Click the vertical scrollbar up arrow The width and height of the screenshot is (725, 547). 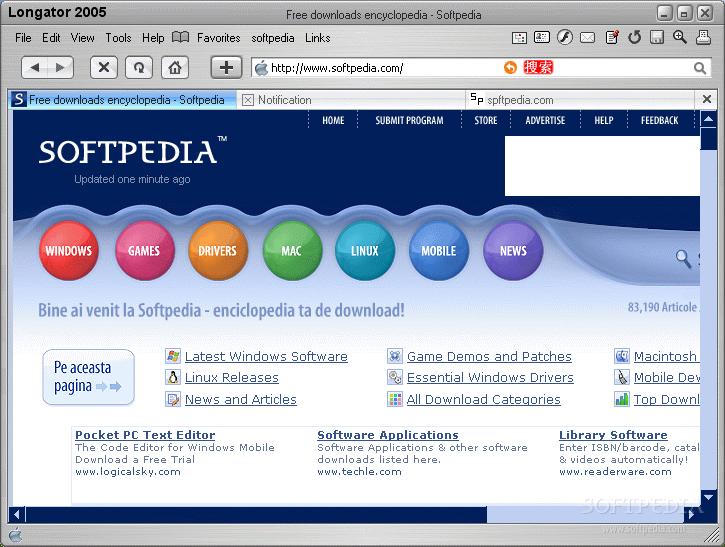pos(708,119)
